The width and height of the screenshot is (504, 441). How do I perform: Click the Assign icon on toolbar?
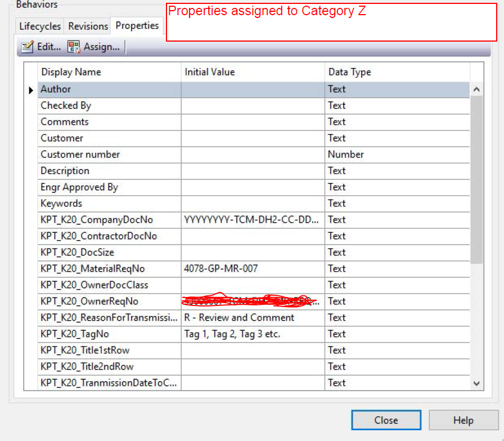click(x=74, y=47)
